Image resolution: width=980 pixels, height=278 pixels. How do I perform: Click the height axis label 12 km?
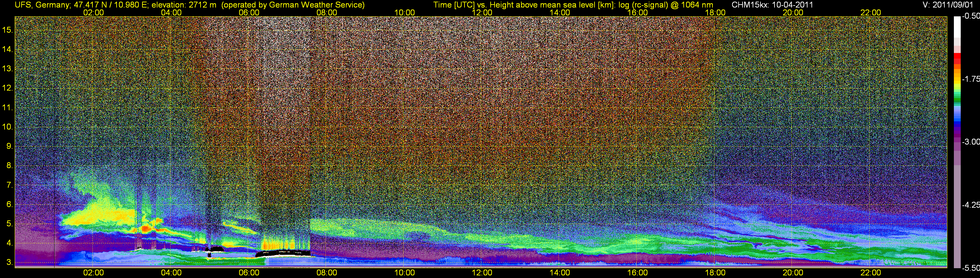click(7, 88)
